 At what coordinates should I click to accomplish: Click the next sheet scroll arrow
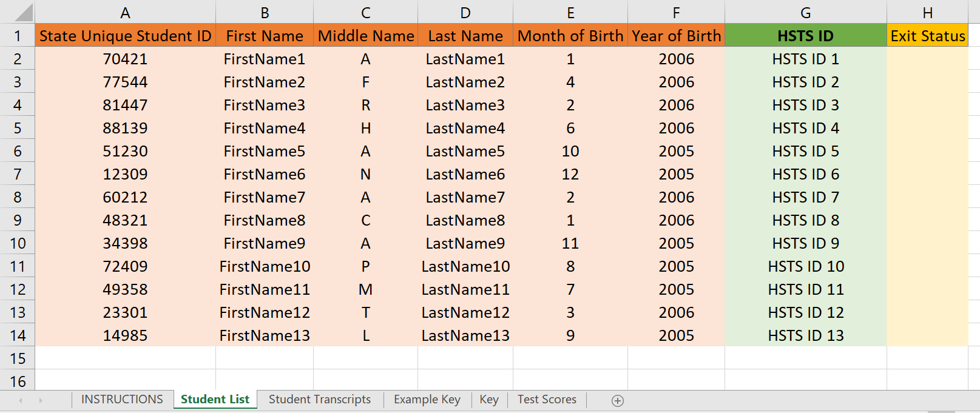click(x=41, y=400)
